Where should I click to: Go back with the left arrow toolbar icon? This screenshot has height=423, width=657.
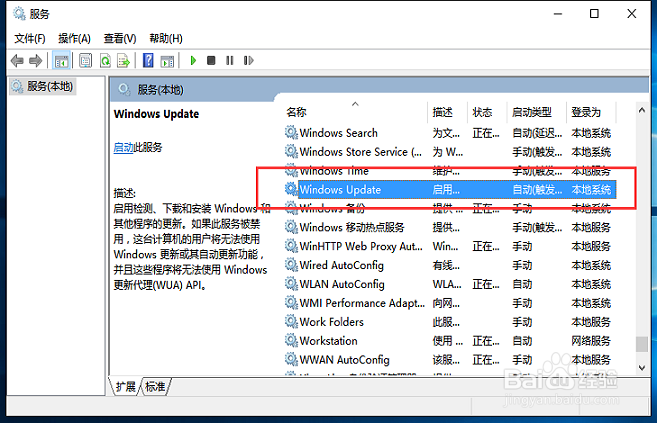17,61
